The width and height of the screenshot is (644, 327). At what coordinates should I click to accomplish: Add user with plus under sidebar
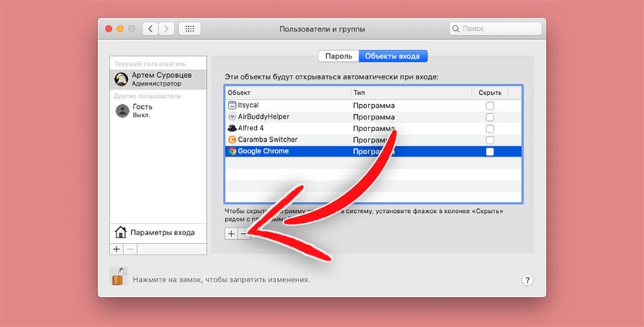[x=116, y=249]
